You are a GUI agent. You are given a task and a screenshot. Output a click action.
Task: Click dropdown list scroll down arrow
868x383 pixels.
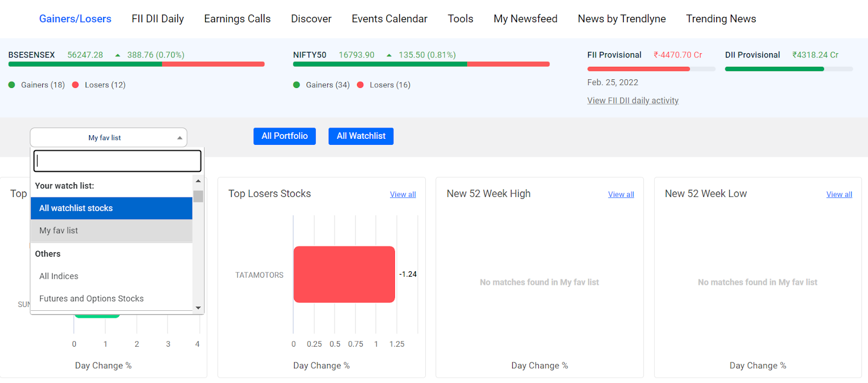pyautogui.click(x=198, y=308)
